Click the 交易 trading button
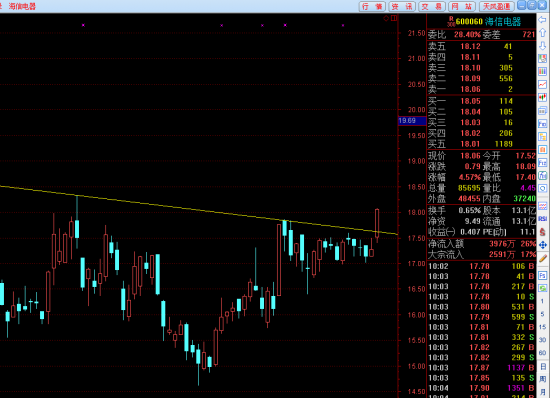The height and width of the screenshot is (398, 550). pos(432,6)
